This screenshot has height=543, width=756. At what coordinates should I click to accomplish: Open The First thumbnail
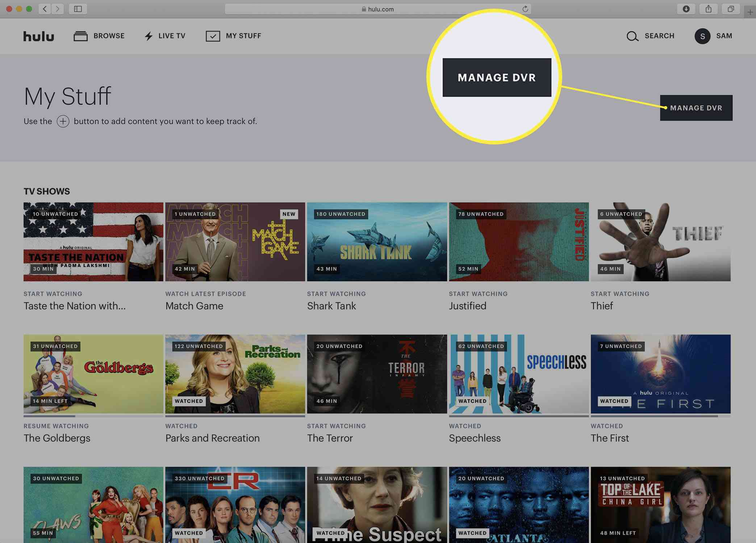661,374
